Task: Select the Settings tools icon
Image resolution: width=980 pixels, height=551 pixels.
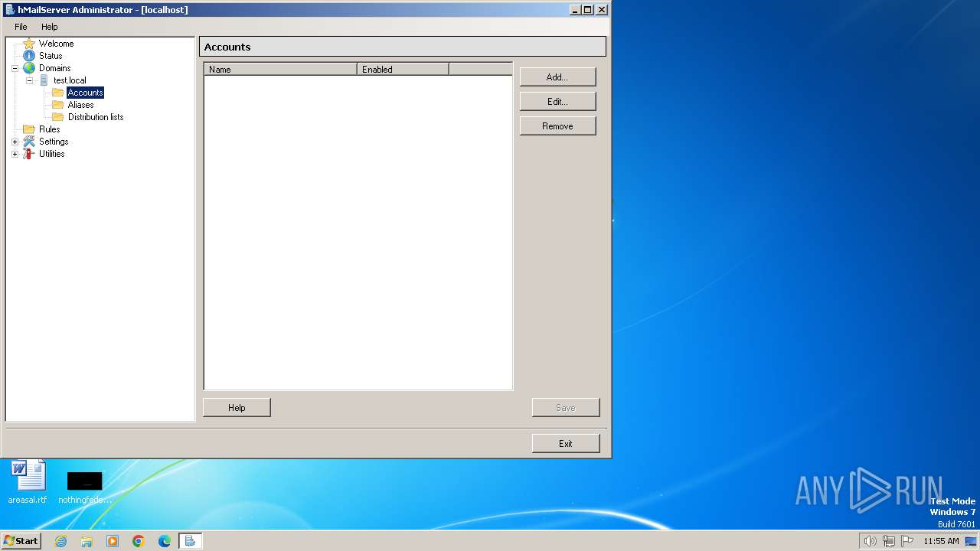Action: [x=29, y=142]
